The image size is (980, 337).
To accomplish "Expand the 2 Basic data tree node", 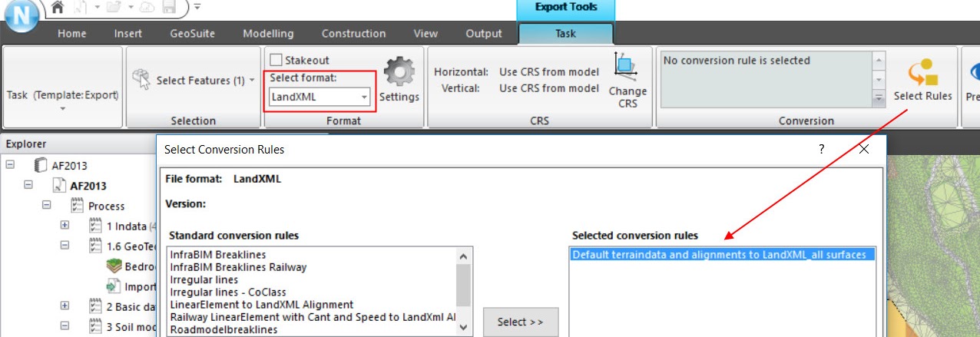I will pos(65,305).
